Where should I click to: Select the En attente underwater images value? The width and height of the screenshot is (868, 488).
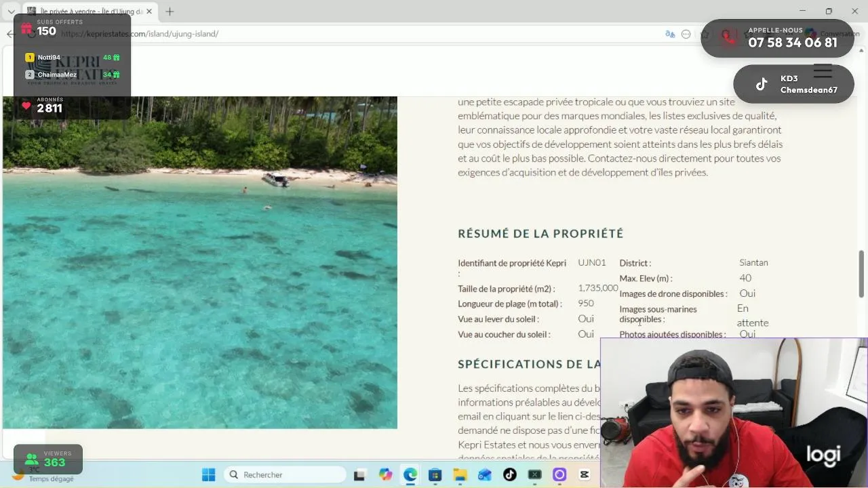(x=753, y=315)
